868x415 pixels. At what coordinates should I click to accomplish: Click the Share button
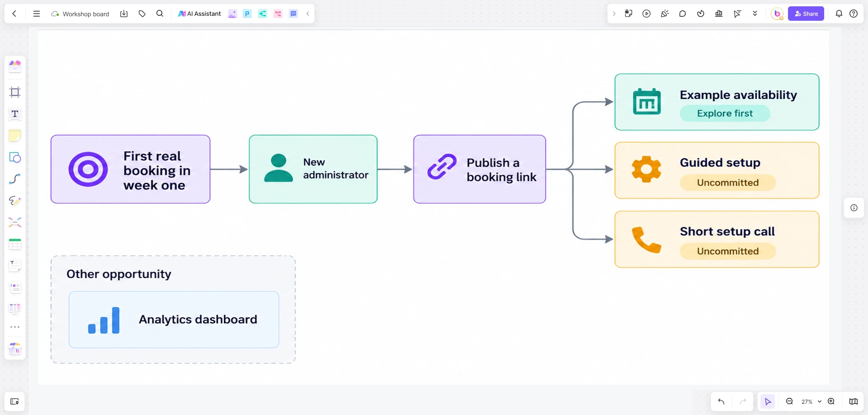pyautogui.click(x=806, y=14)
